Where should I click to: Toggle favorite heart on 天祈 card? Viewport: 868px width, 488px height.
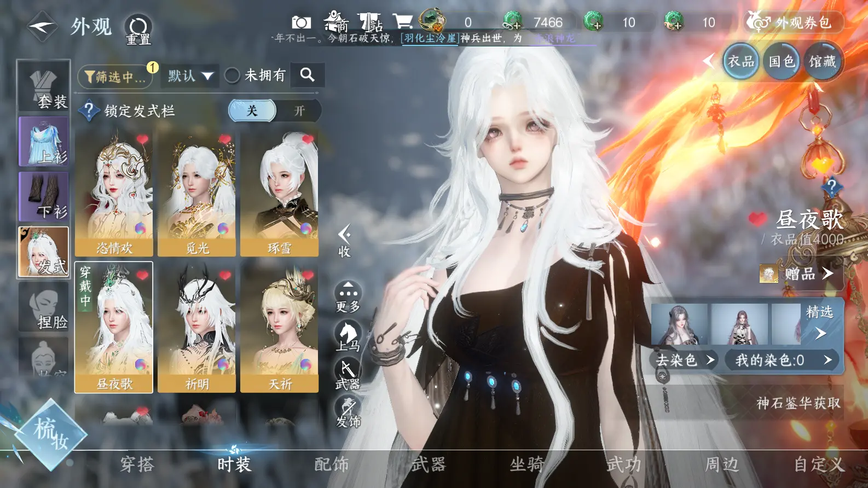coord(308,275)
